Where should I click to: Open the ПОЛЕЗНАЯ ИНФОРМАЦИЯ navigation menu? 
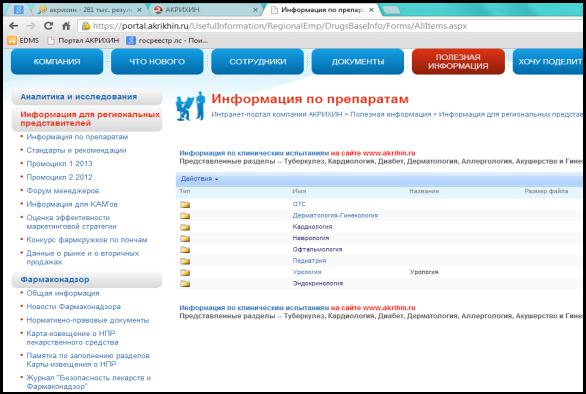458,62
